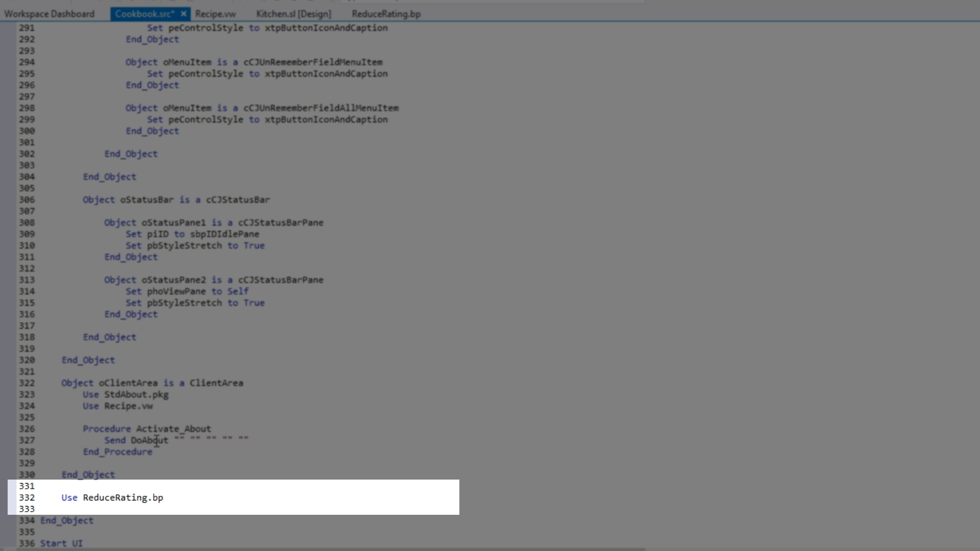This screenshot has height=551, width=980.
Task: Click line number 322 in gutter
Action: pos(27,383)
